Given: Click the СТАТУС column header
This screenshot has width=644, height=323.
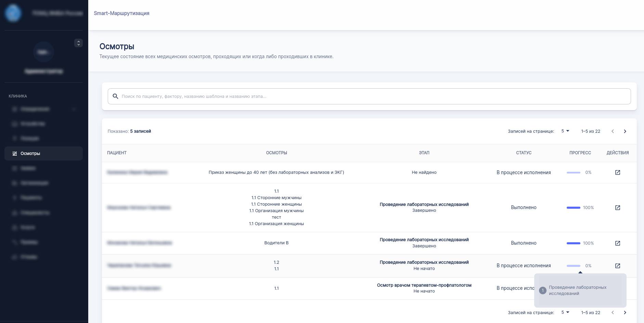Looking at the screenshot, I should (524, 153).
